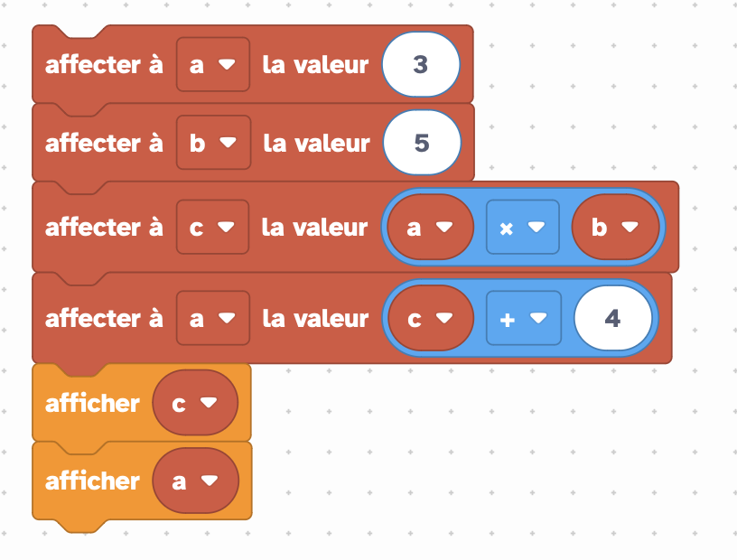Select the first 'affecter à' block label

click(x=104, y=64)
